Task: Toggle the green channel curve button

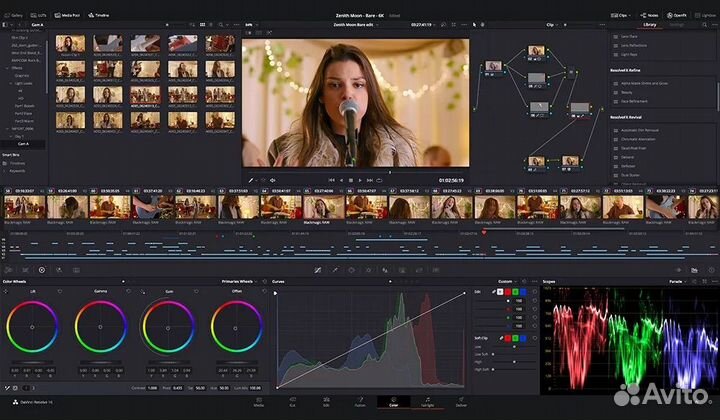Action: (x=515, y=292)
